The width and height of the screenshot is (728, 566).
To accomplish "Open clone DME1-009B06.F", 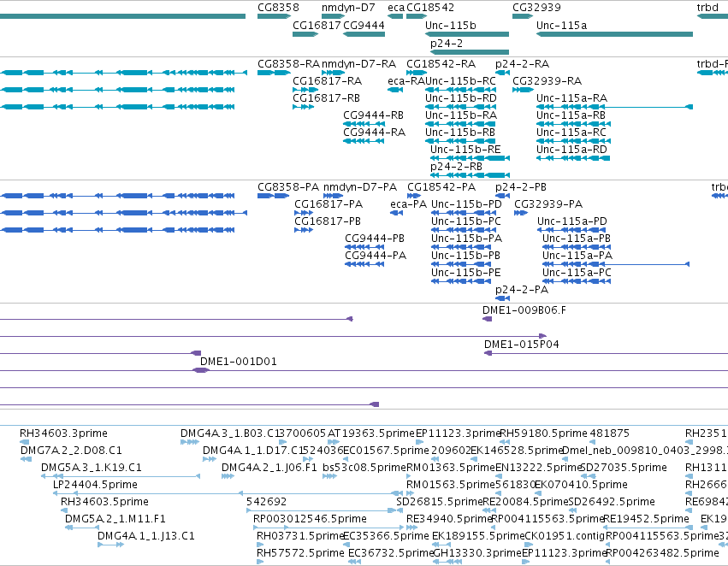I will (524, 310).
